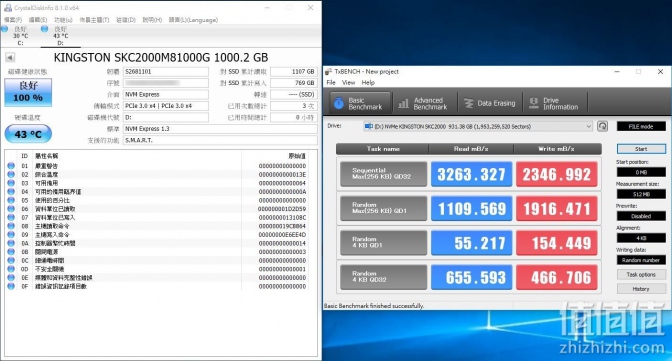The width and height of the screenshot is (672, 361).
Task: Click the 4 KB QD32 read result 655.593
Action: [471, 277]
